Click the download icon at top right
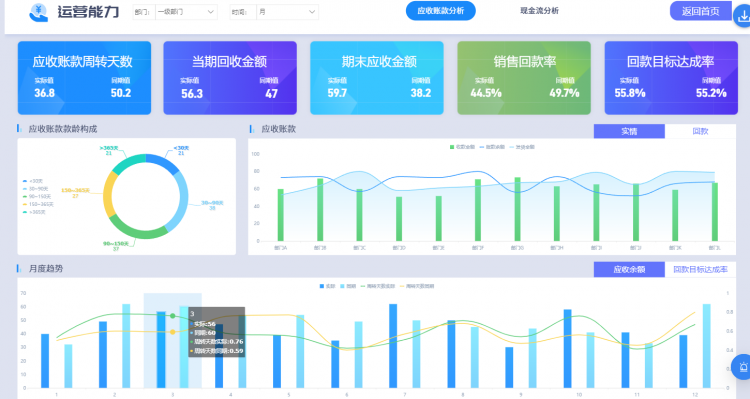Viewport: 750px width, 399px height. (743, 17)
